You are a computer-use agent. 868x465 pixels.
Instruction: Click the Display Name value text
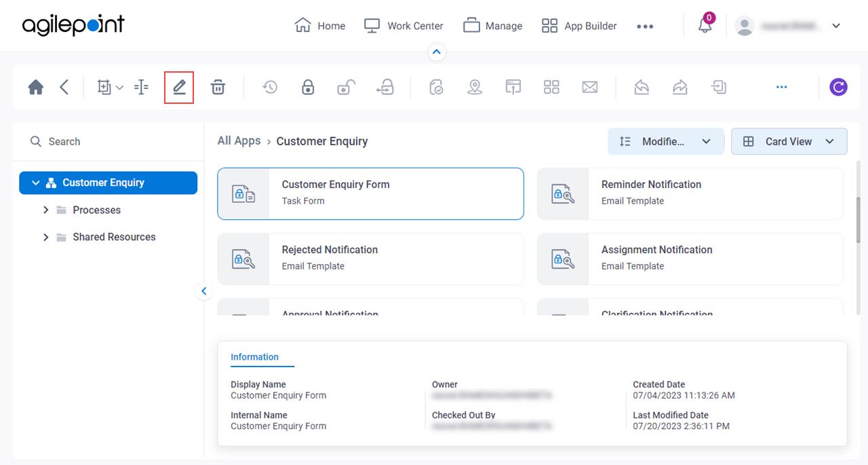(278, 395)
